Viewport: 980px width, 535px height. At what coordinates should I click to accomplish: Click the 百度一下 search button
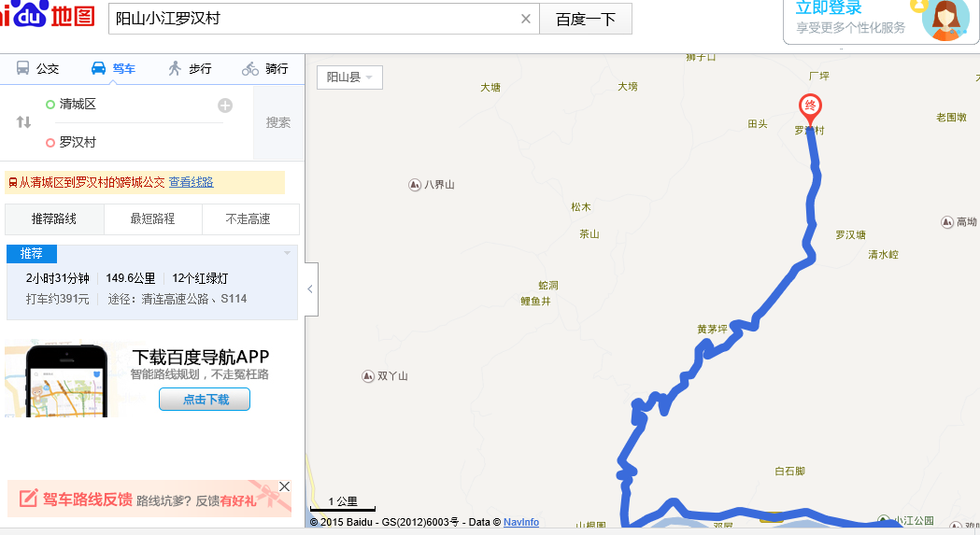(586, 19)
